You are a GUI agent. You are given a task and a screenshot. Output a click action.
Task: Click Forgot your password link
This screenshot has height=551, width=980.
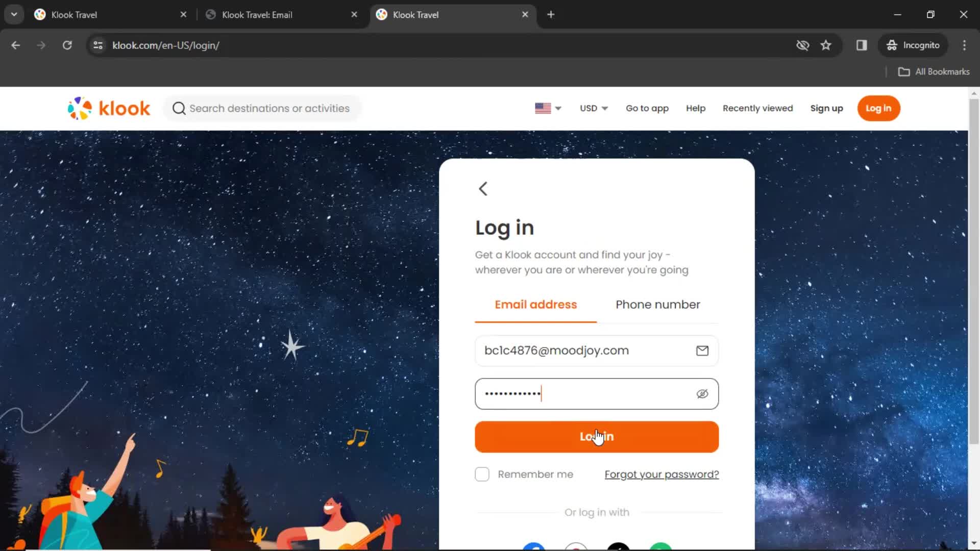click(661, 474)
